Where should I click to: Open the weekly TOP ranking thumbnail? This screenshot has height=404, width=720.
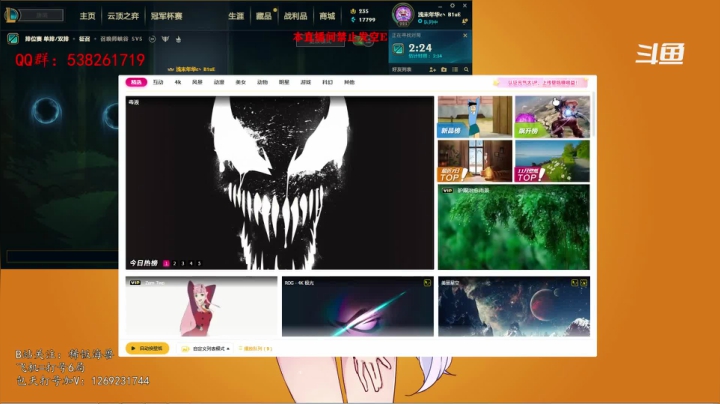pyautogui.click(x=475, y=161)
